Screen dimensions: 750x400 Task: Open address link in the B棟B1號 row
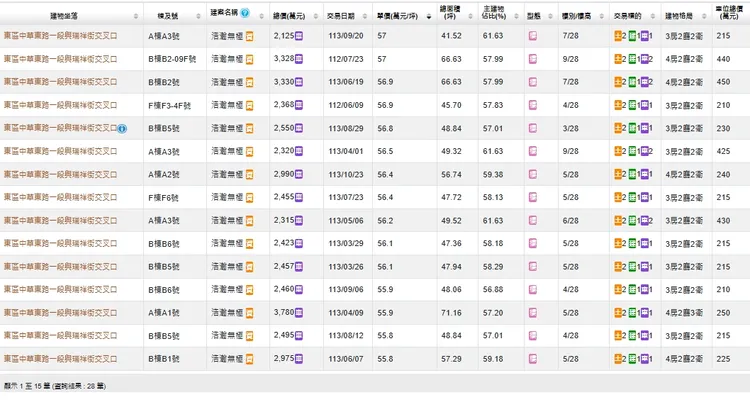click(x=60, y=358)
